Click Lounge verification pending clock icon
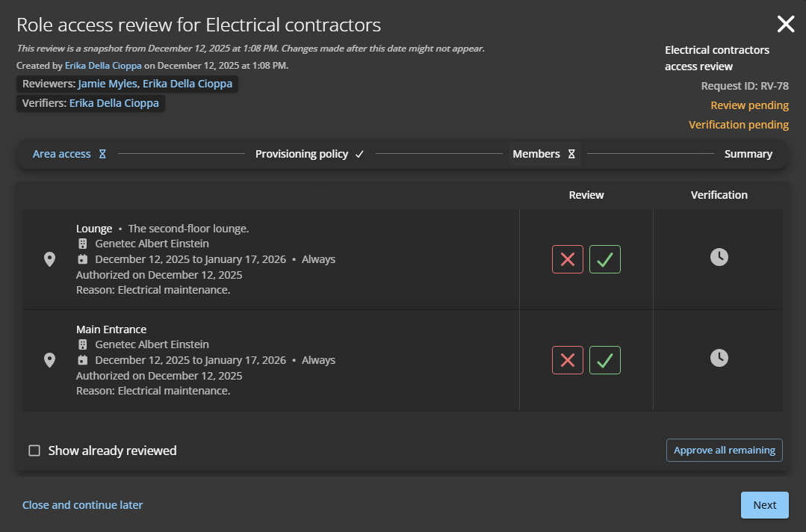 pyautogui.click(x=719, y=257)
